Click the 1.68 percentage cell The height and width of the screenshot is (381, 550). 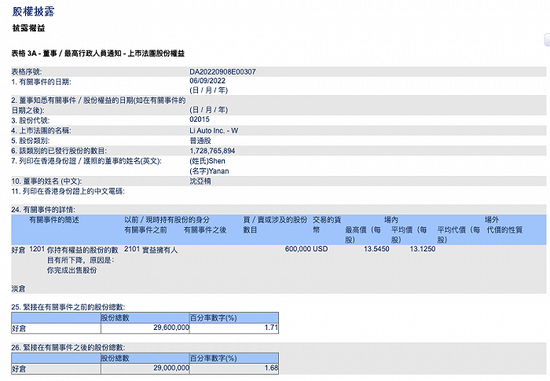(234, 368)
